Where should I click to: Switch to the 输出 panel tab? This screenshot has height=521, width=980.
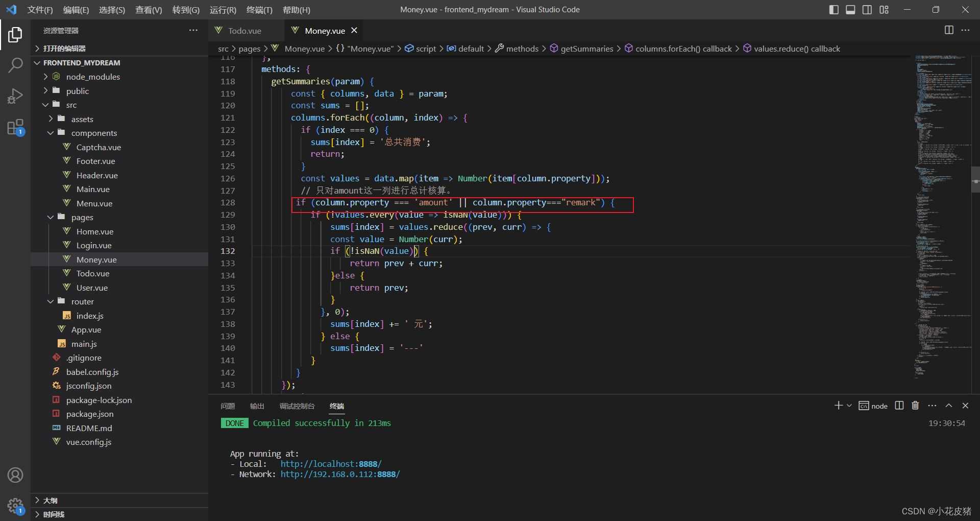pos(257,406)
